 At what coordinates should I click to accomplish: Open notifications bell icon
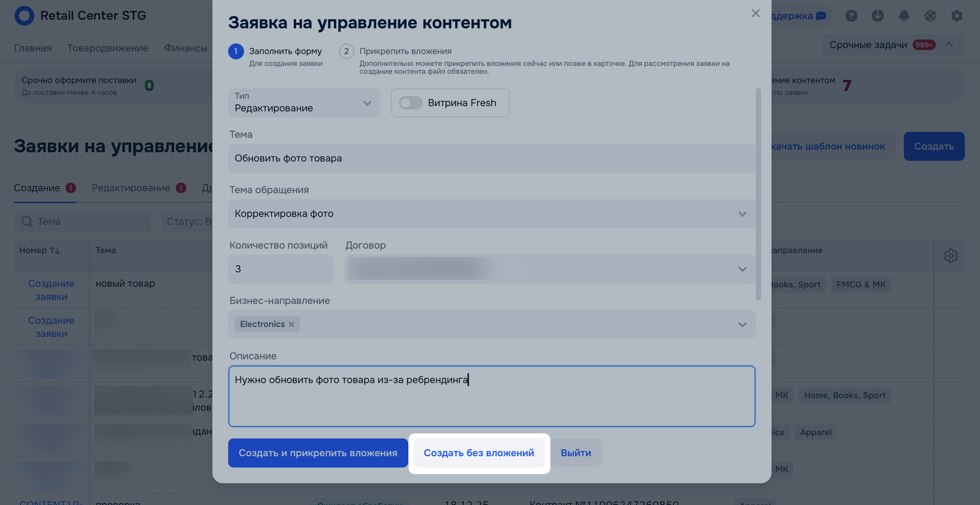click(x=903, y=15)
